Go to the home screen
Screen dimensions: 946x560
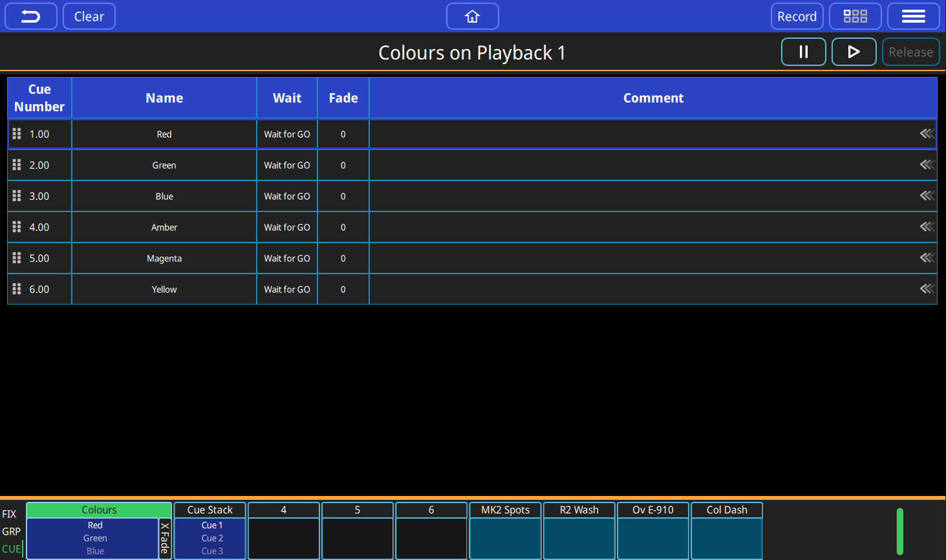coord(472,16)
